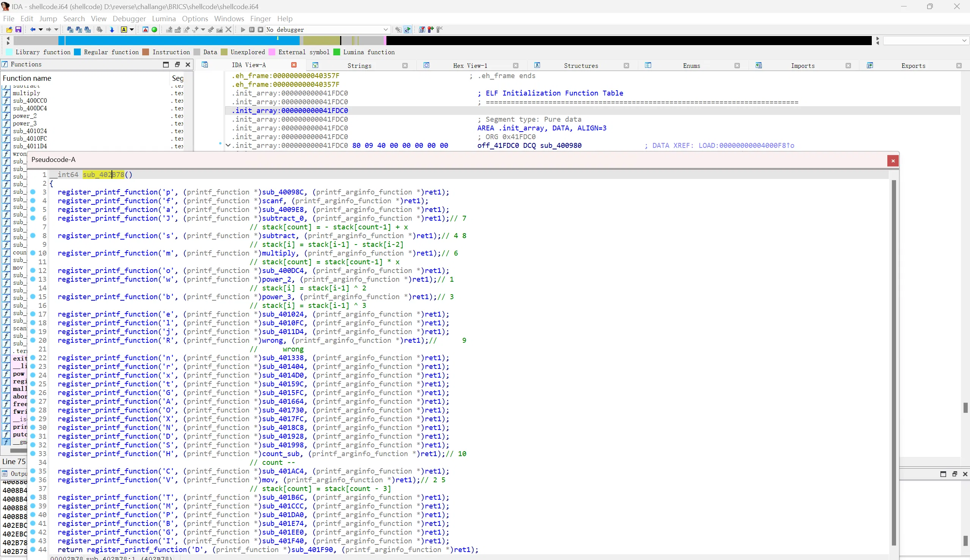
Task: Click the Functions panel icon beside its title
Action: tap(5, 64)
